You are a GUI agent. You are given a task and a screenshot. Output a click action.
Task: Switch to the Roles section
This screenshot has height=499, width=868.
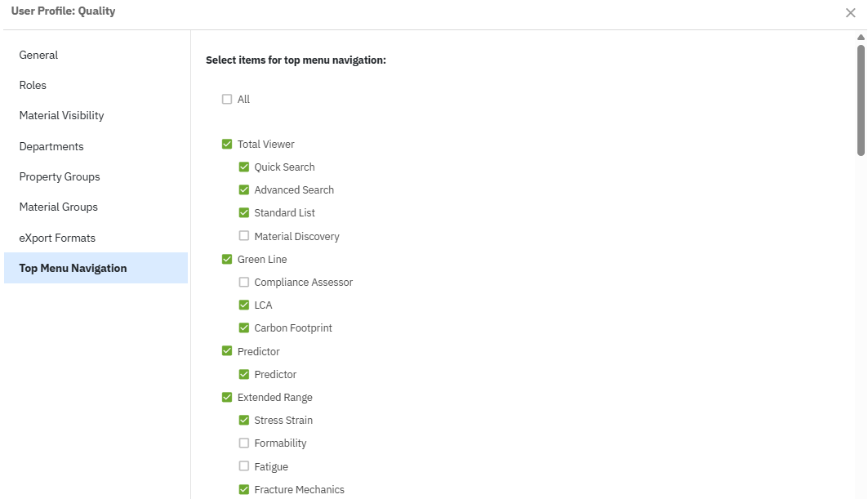[x=33, y=86]
